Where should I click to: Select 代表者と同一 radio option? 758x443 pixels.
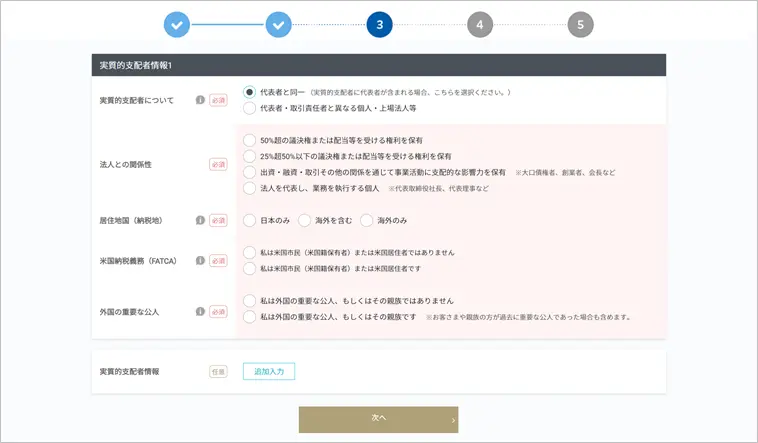pos(250,92)
